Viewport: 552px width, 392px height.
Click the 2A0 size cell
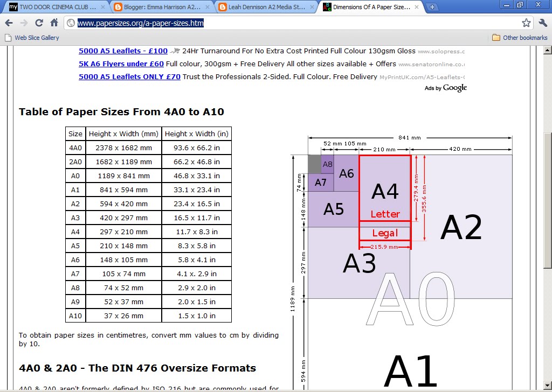75,162
